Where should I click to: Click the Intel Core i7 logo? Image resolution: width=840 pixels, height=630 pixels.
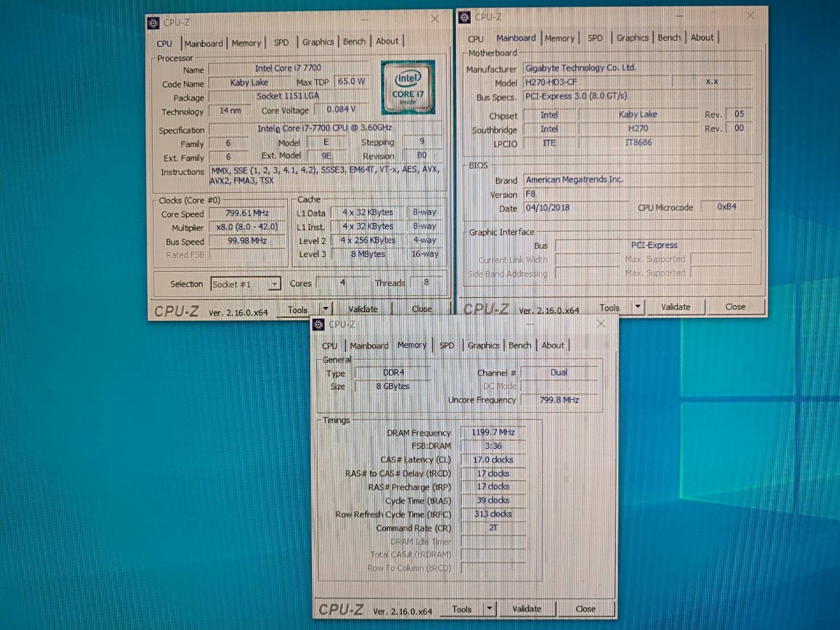tap(408, 87)
